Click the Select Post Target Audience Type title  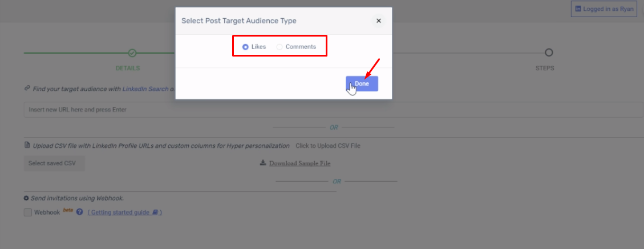(239, 21)
